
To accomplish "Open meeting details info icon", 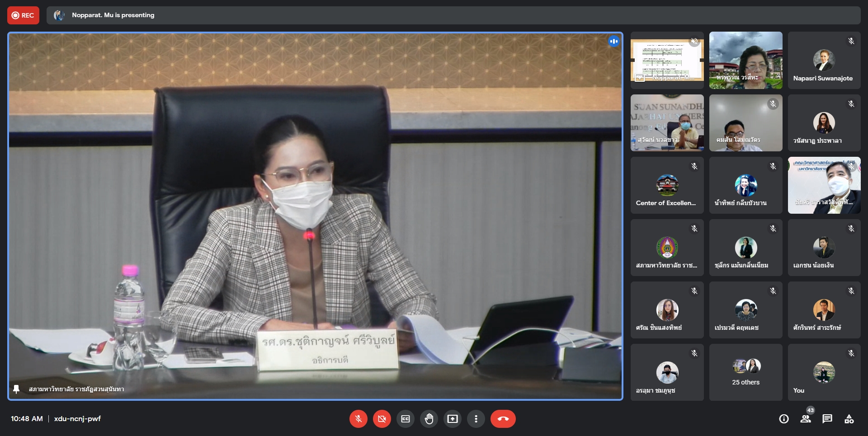I will tap(784, 419).
